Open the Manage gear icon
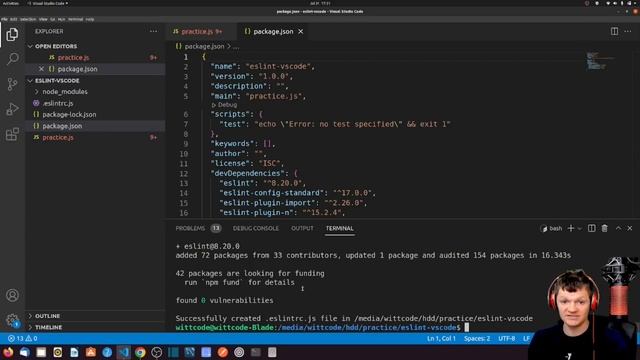640x360 pixels. coord(12,320)
